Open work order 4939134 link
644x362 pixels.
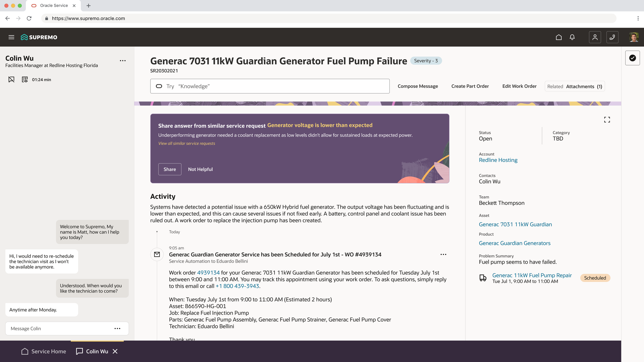tap(208, 273)
